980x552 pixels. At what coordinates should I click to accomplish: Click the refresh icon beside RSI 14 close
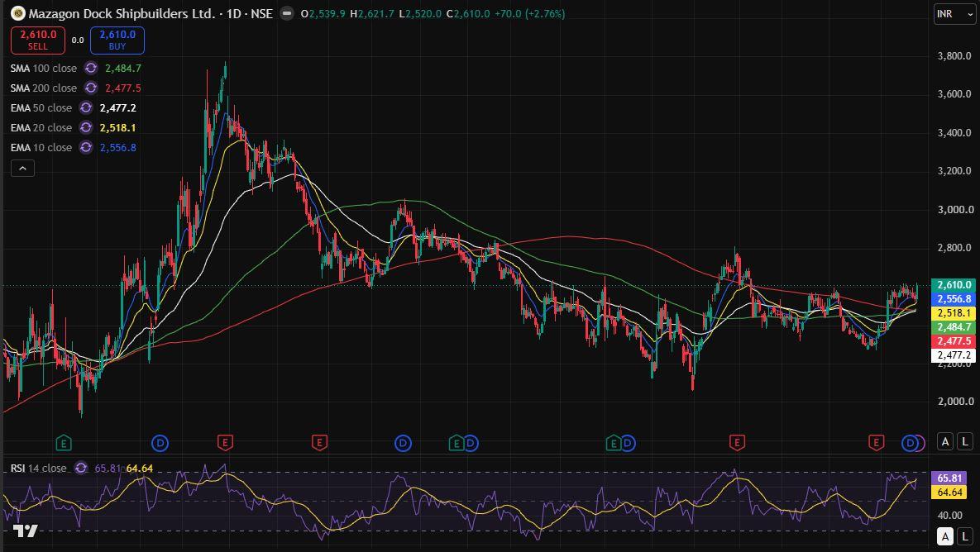point(80,468)
